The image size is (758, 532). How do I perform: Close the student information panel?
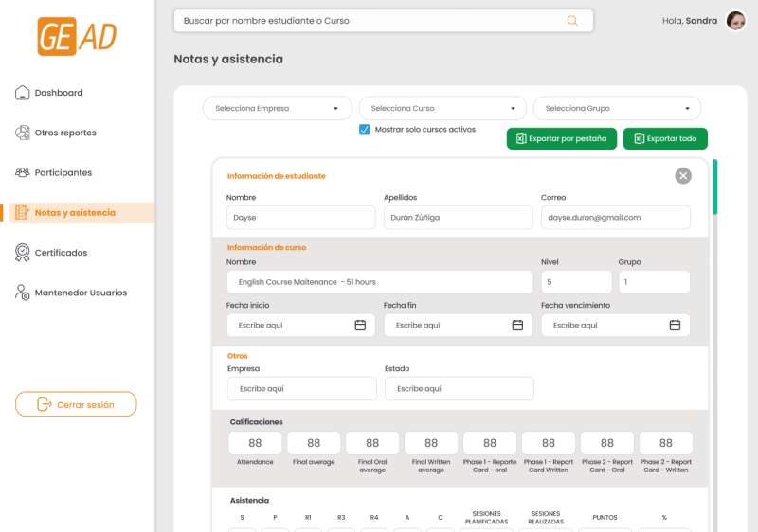pyautogui.click(x=683, y=176)
